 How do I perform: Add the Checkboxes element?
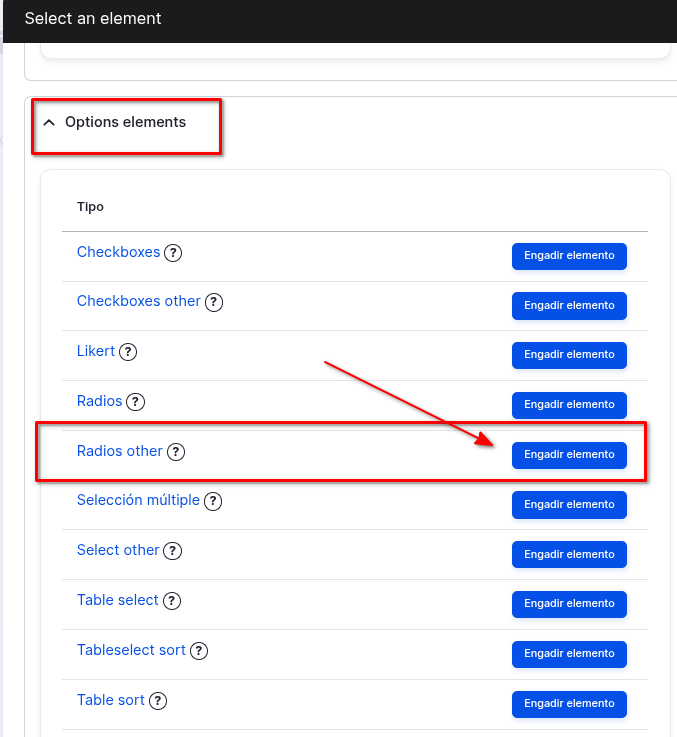pyautogui.click(x=569, y=256)
